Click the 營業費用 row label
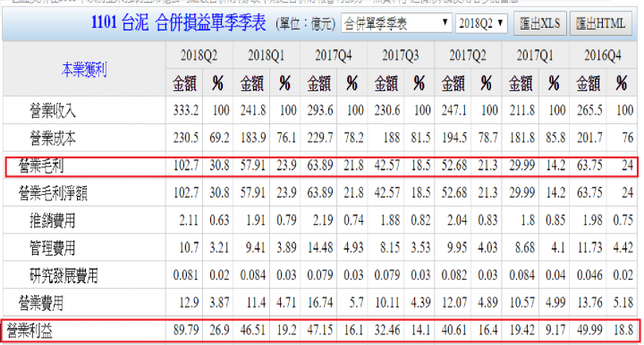 41,303
